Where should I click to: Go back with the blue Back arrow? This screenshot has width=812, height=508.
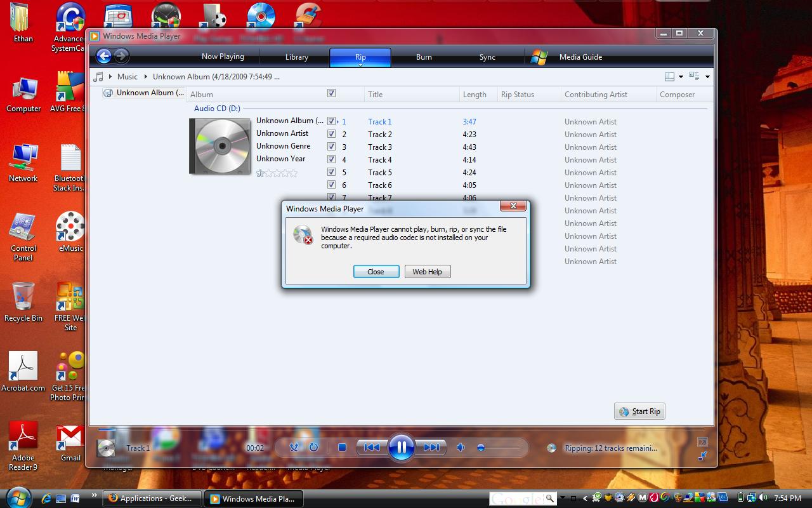point(104,57)
